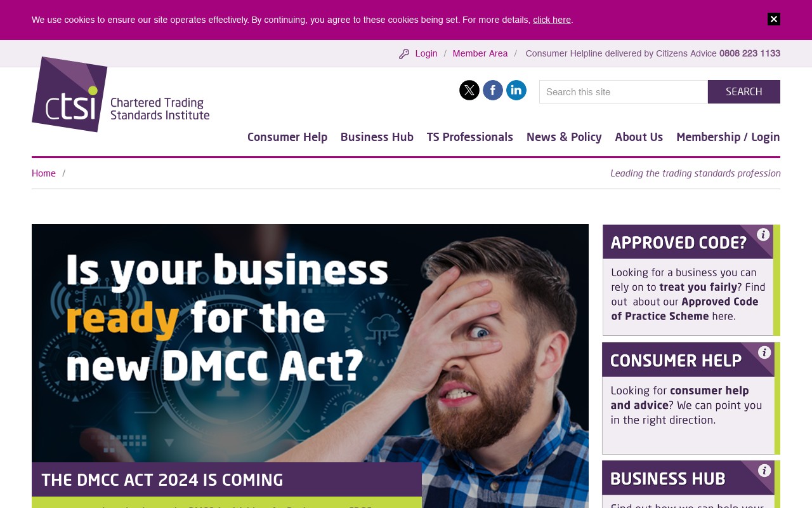This screenshot has width=812, height=508.
Task: Click the info icon on Business Hub panel
Action: point(764,471)
